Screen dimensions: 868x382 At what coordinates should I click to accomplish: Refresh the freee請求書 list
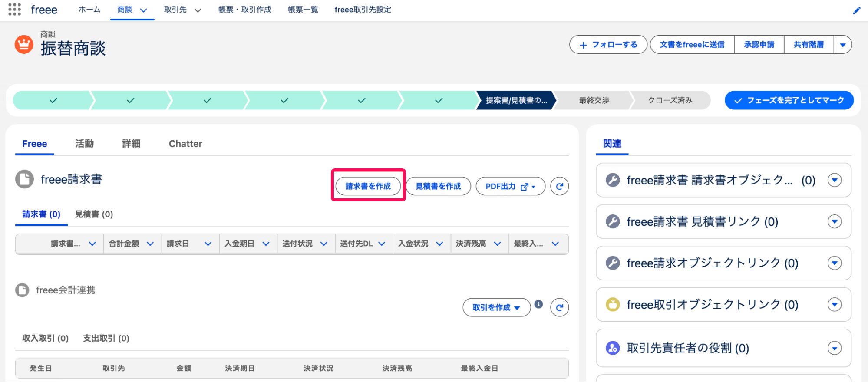(559, 186)
